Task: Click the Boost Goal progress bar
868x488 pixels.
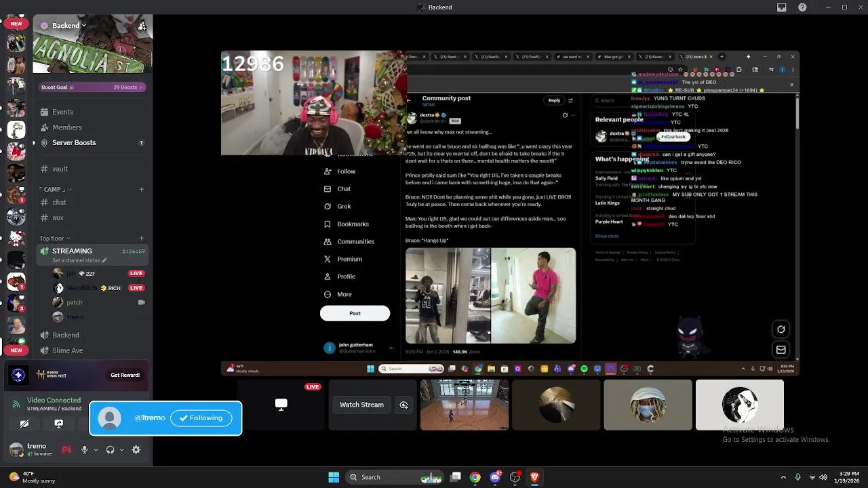Action: pos(92,87)
